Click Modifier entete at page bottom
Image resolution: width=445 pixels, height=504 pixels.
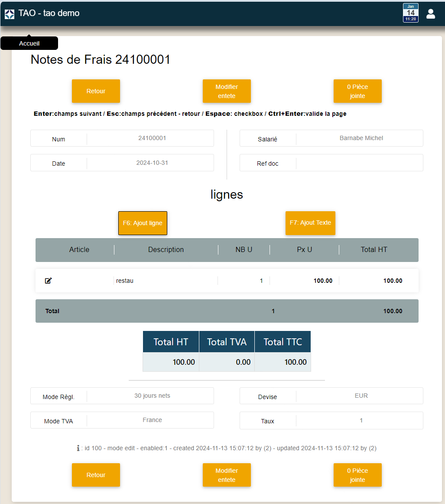pos(227,475)
